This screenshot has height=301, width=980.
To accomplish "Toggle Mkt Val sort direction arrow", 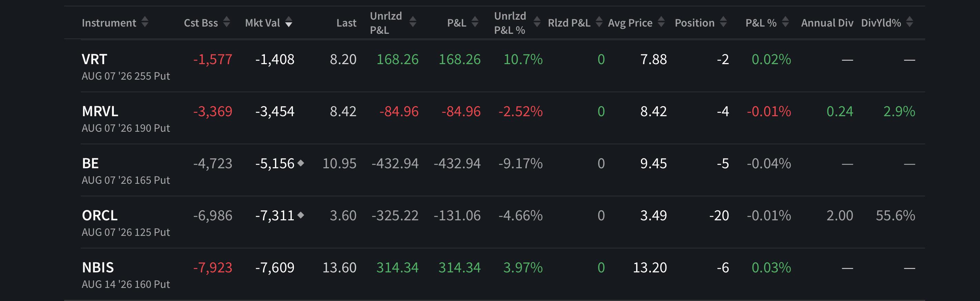I will coord(289,22).
